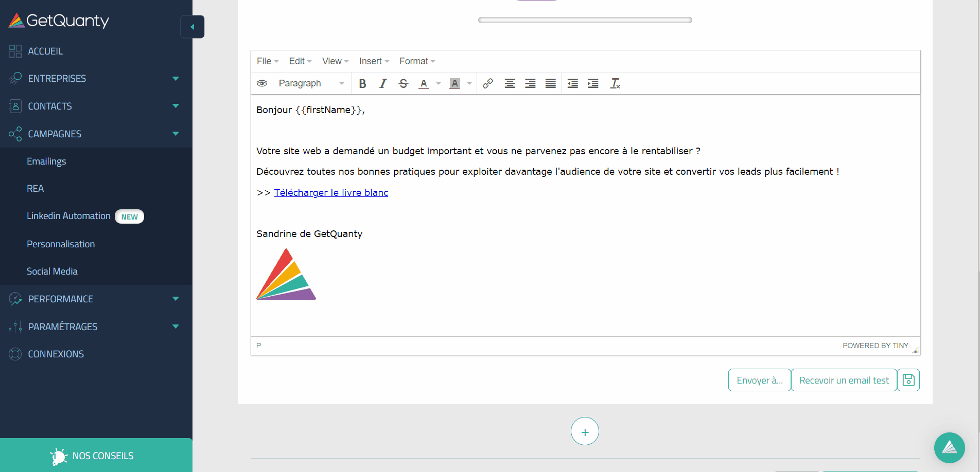Collapse the left sidebar with arrow toggle
This screenshot has height=472, width=980.
[192, 27]
